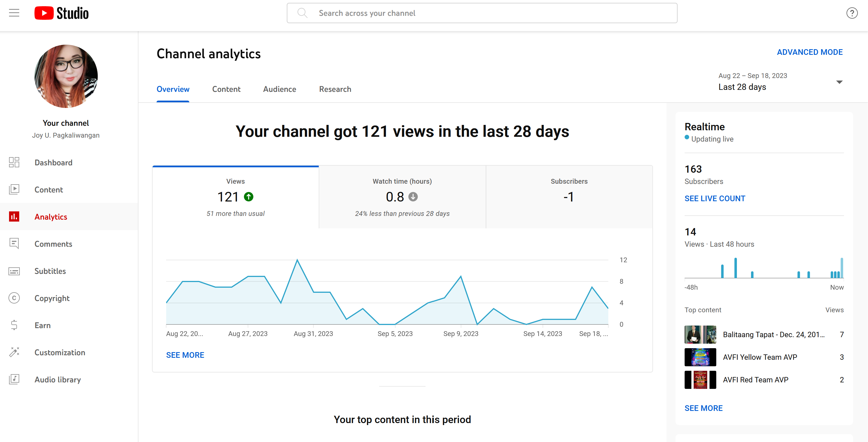Image resolution: width=868 pixels, height=442 pixels.
Task: Click the Earn dollar icon
Action: click(14, 325)
